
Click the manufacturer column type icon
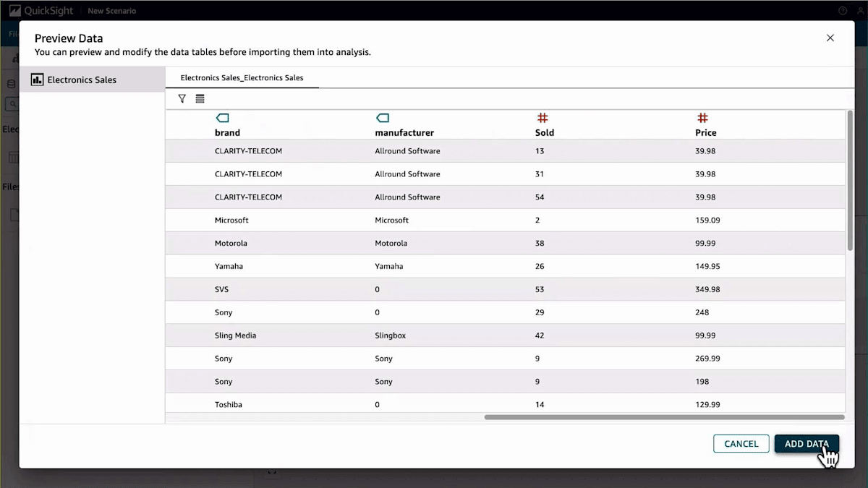click(x=383, y=118)
